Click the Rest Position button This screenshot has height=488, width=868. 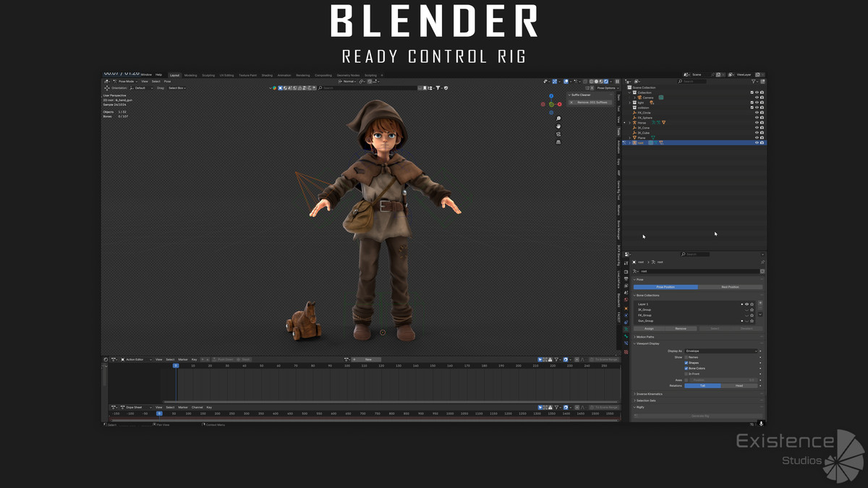(x=731, y=287)
